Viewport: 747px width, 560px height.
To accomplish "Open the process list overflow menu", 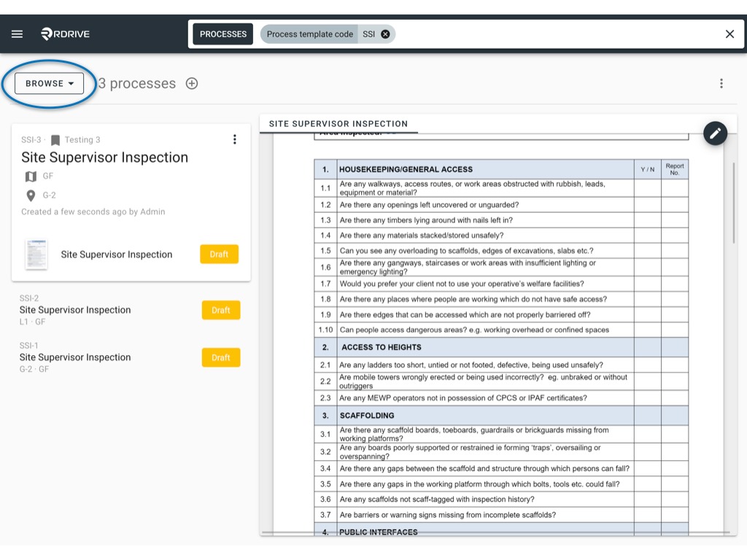I will point(721,83).
